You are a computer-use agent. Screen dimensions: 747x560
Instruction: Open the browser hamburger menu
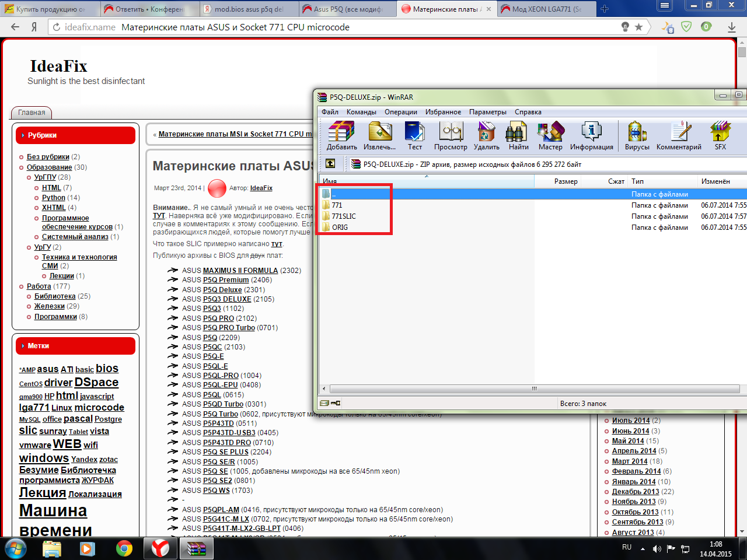click(664, 5)
